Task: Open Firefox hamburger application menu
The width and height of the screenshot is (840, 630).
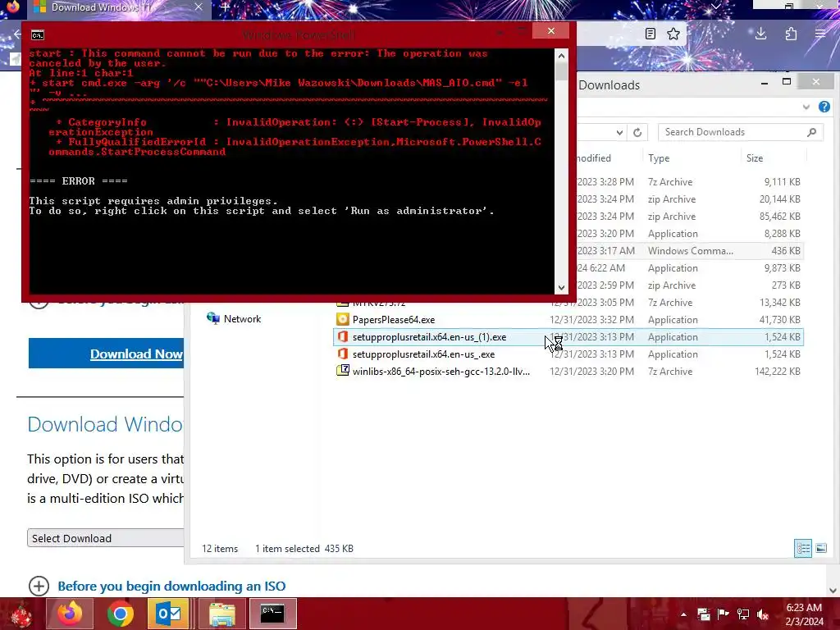Action: click(820, 34)
